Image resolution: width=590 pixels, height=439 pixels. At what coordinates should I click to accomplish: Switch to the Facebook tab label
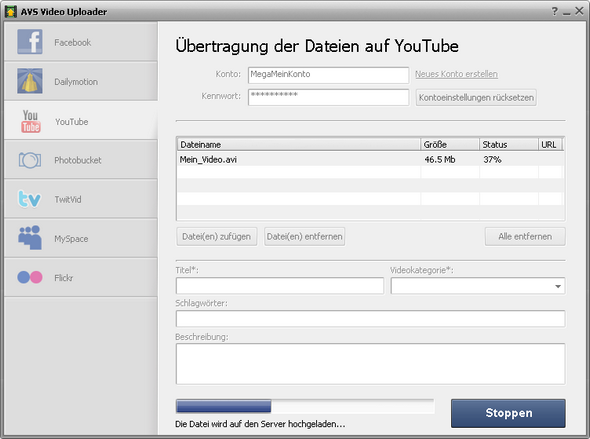point(73,43)
